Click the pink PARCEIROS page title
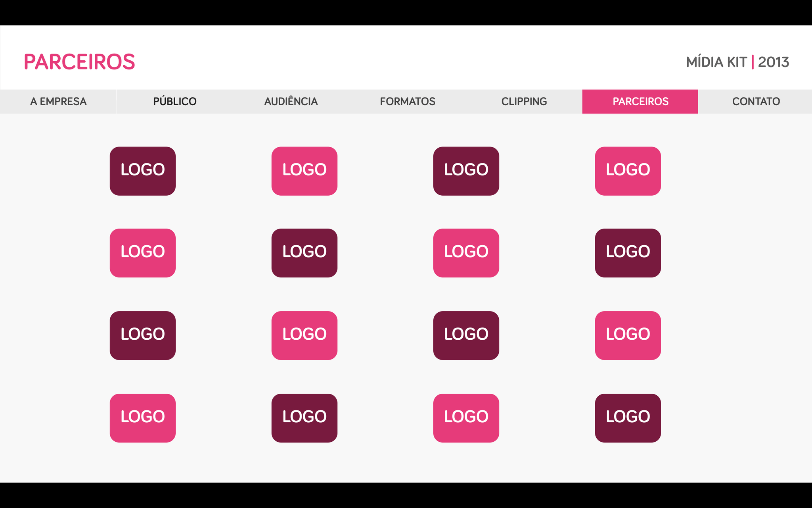This screenshot has width=812, height=508. 79,62
